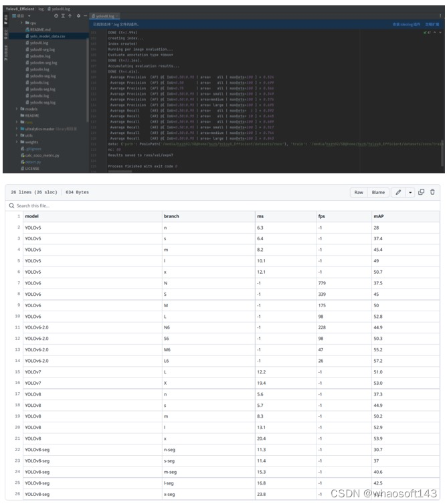Expand the ultralytics-master folder

[x=17, y=129]
